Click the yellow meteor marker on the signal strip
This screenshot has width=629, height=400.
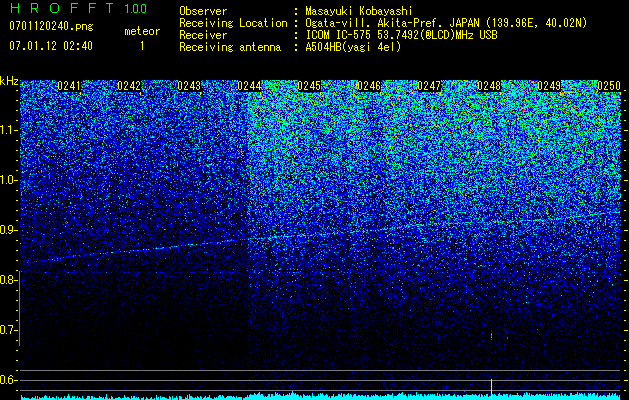491,389
